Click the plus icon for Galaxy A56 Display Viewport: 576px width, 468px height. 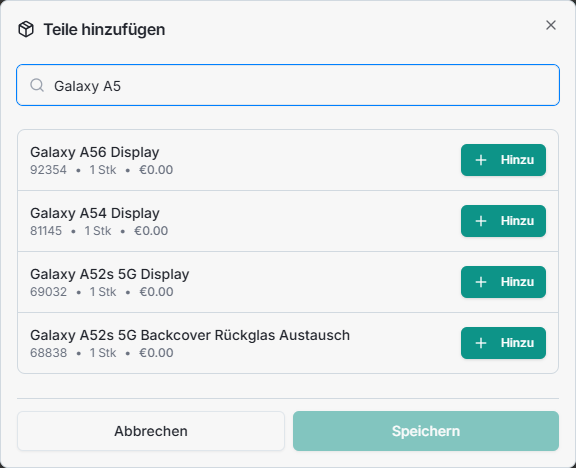[x=481, y=160]
